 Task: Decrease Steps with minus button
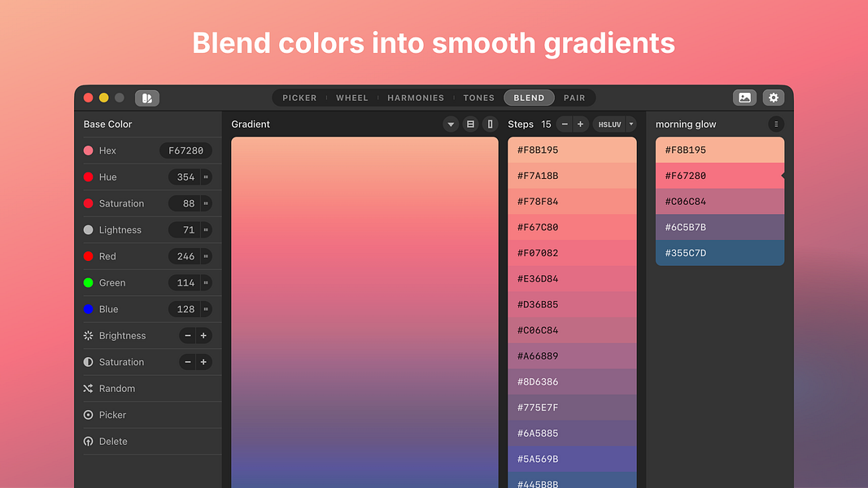point(565,124)
